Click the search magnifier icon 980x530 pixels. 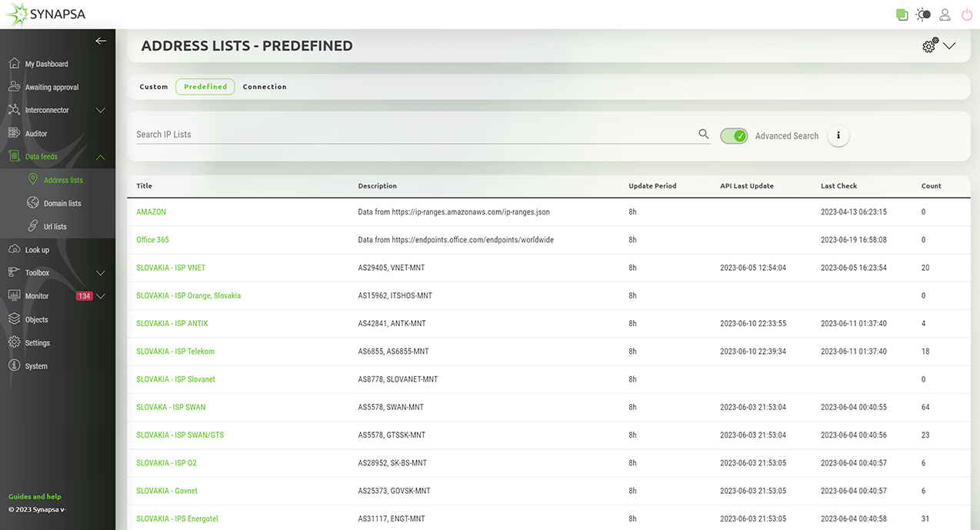pos(704,134)
